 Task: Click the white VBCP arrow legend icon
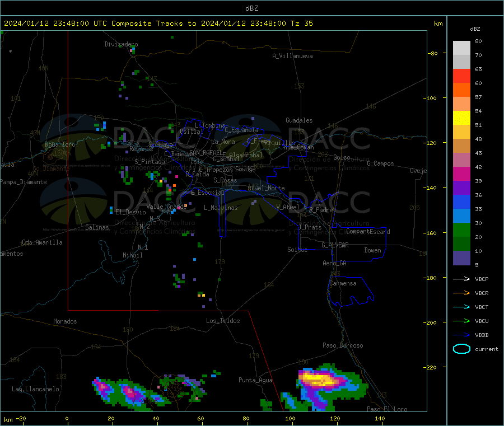pos(461,279)
